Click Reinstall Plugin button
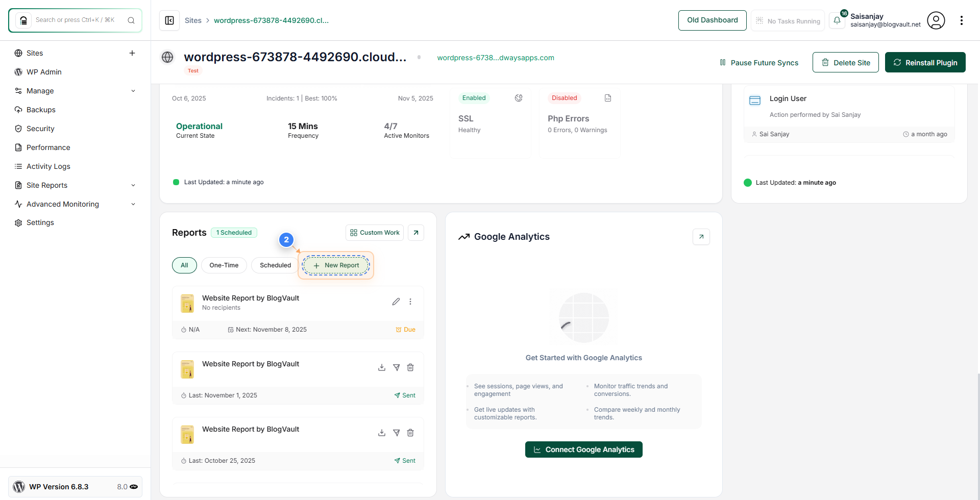This screenshot has width=980, height=500. point(925,62)
